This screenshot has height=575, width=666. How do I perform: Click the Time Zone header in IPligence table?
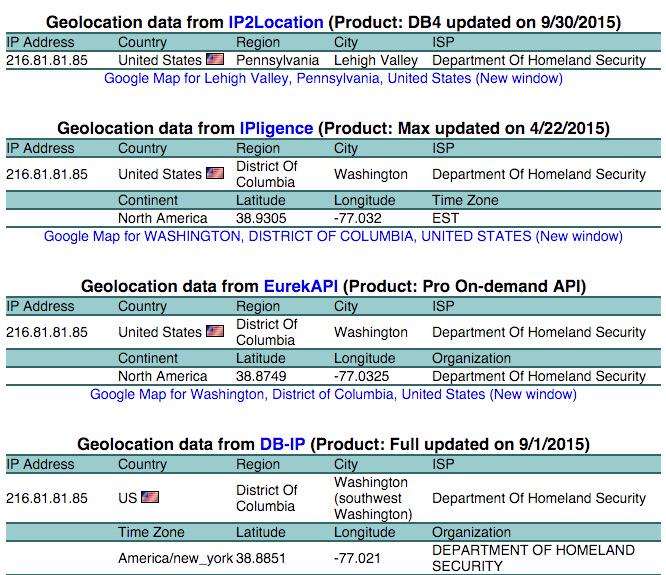pyautogui.click(x=465, y=200)
